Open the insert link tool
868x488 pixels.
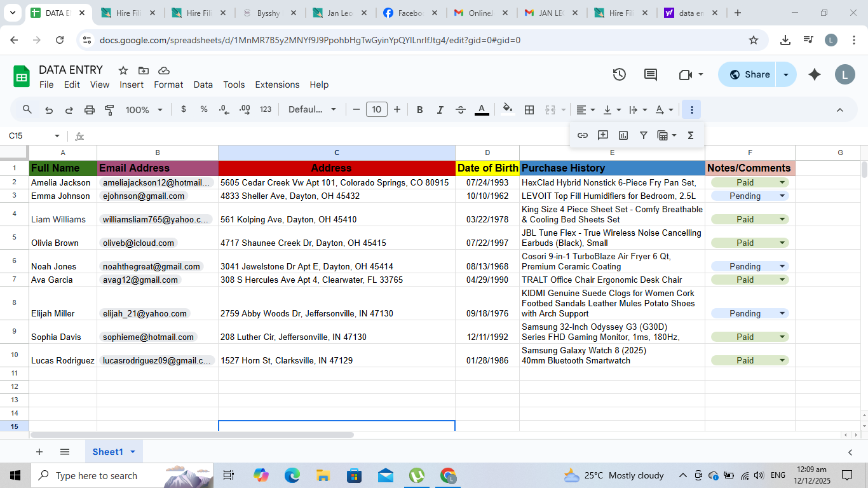click(583, 135)
